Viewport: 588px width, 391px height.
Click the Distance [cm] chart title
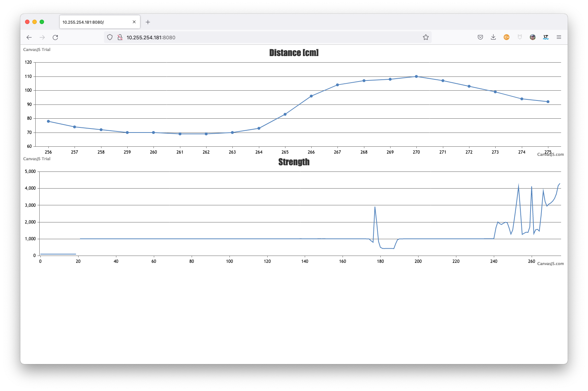pos(294,53)
